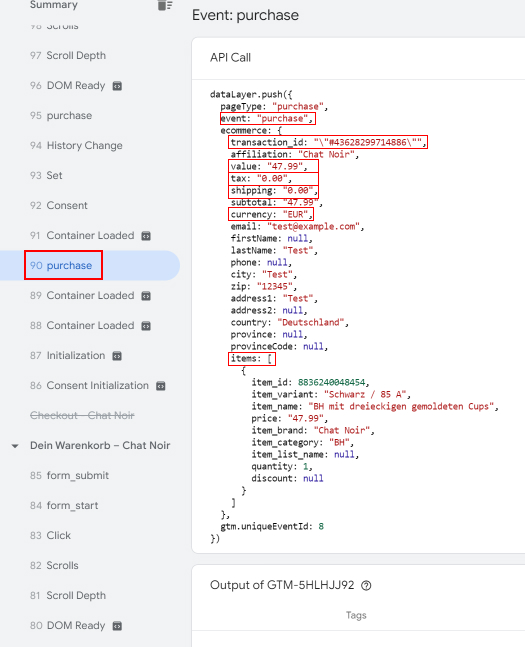Select event 94 History Change
This screenshot has width=525, height=647.
(76, 145)
